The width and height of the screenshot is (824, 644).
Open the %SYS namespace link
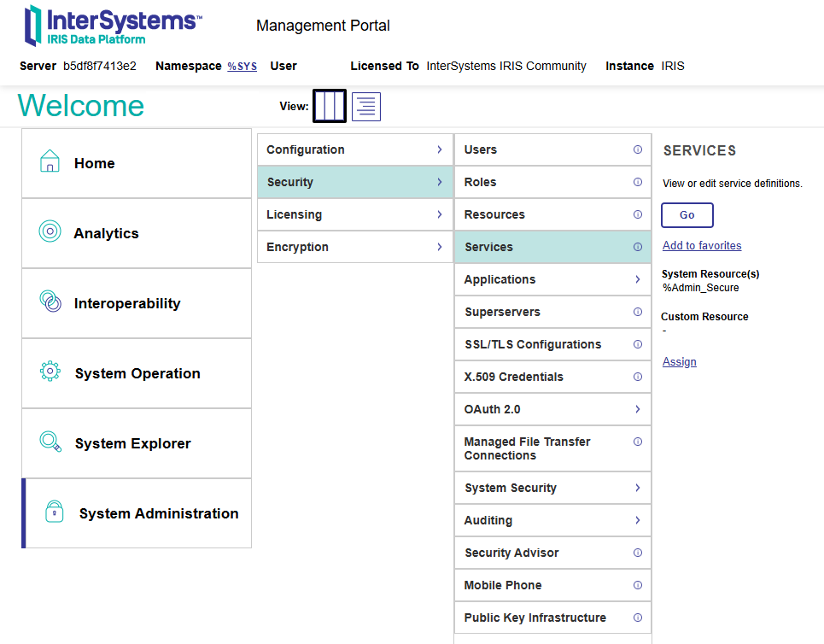pos(241,66)
